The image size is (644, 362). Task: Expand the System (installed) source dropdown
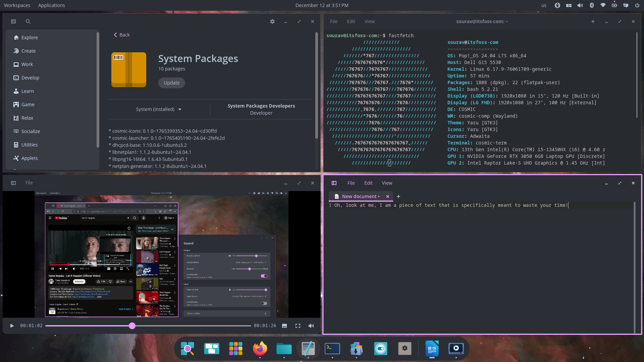[x=159, y=109]
